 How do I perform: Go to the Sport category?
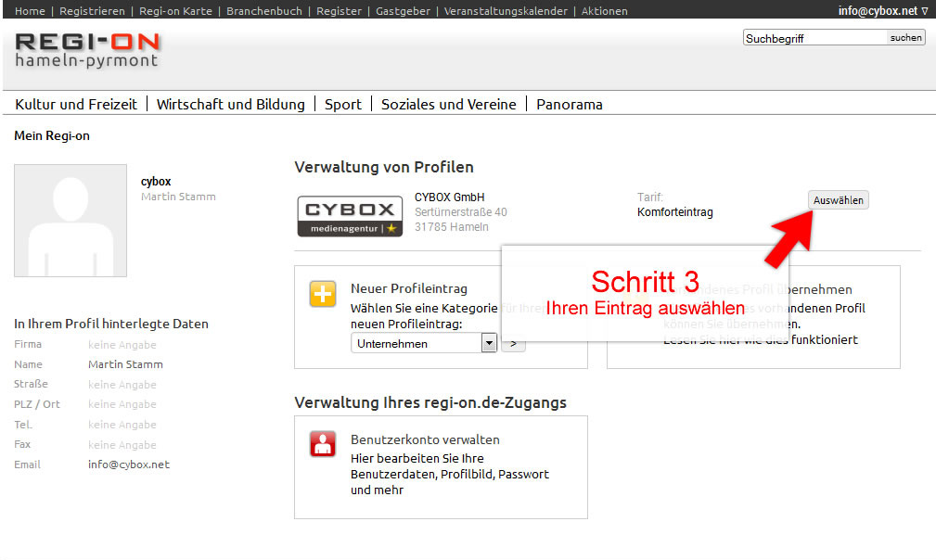click(342, 105)
